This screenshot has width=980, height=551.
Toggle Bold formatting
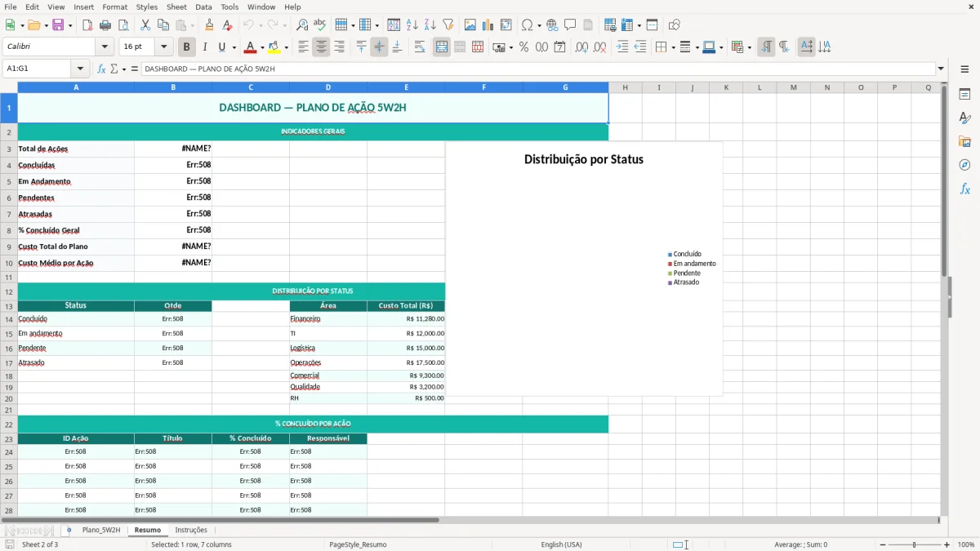pos(187,47)
